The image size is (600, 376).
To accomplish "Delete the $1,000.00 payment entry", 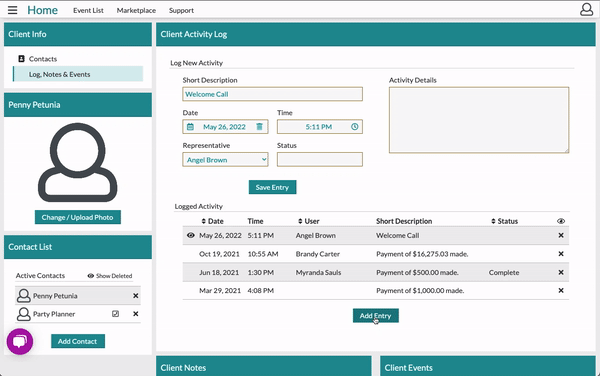I will 561,290.
